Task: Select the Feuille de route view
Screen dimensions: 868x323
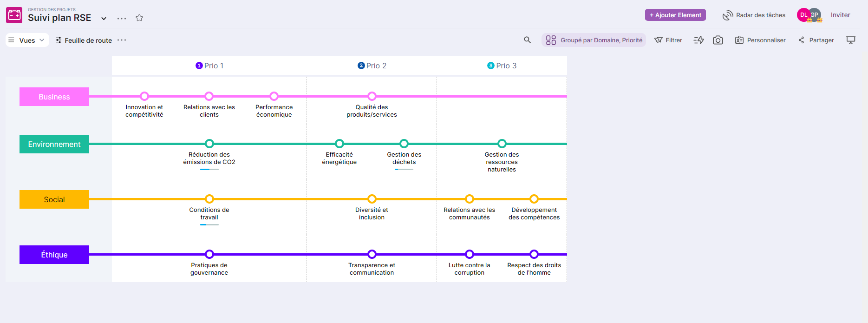Action: point(84,40)
